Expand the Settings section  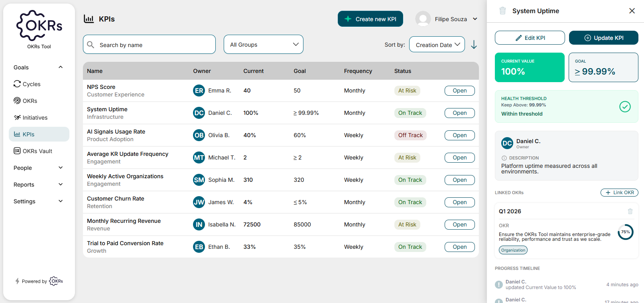tap(61, 201)
